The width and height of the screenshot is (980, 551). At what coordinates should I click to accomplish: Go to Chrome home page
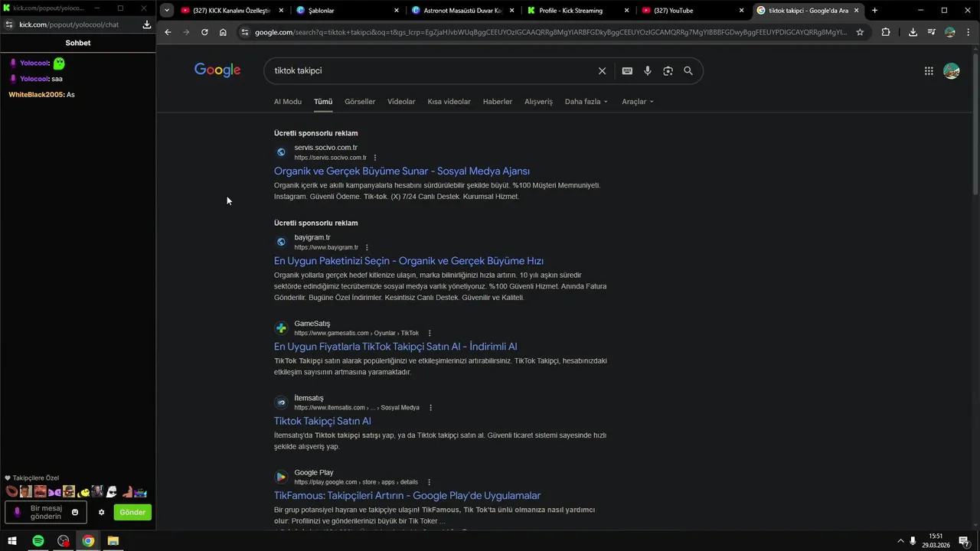[x=223, y=32]
